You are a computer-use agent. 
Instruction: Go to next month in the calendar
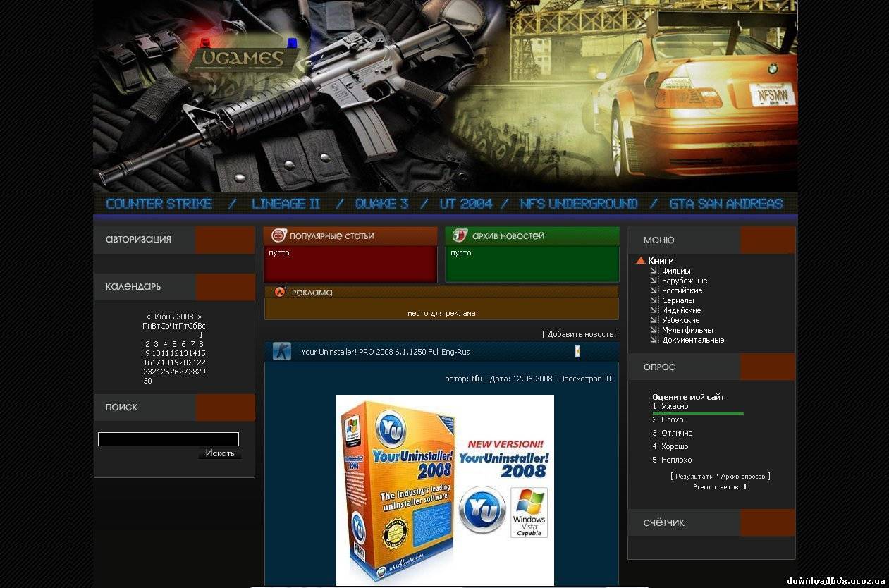(200, 317)
